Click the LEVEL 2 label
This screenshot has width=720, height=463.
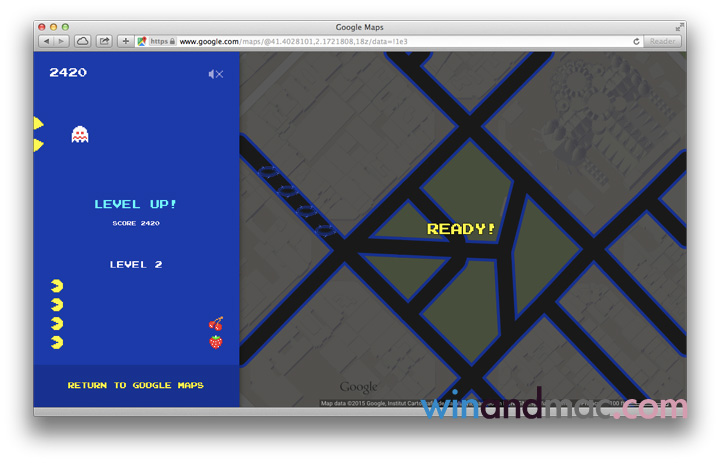click(x=136, y=265)
